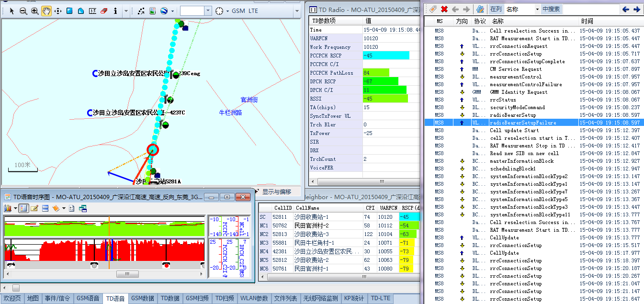
Task: Click the CellName column header in neighbor table
Action: (x=328, y=208)
